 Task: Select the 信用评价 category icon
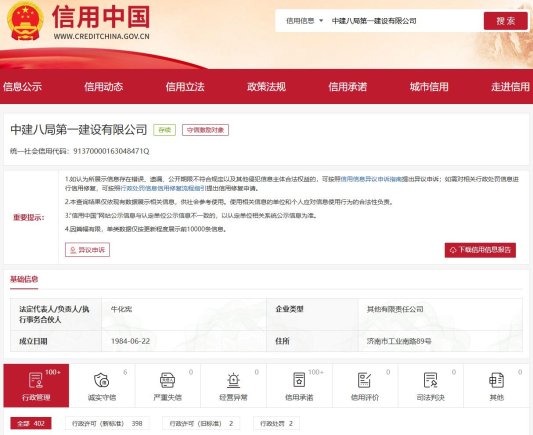point(364,380)
